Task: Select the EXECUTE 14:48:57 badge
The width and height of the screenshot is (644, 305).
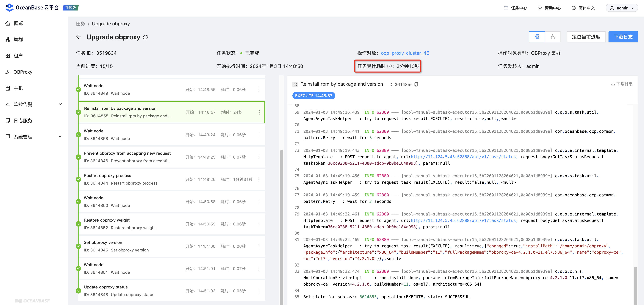Action: pos(314,96)
